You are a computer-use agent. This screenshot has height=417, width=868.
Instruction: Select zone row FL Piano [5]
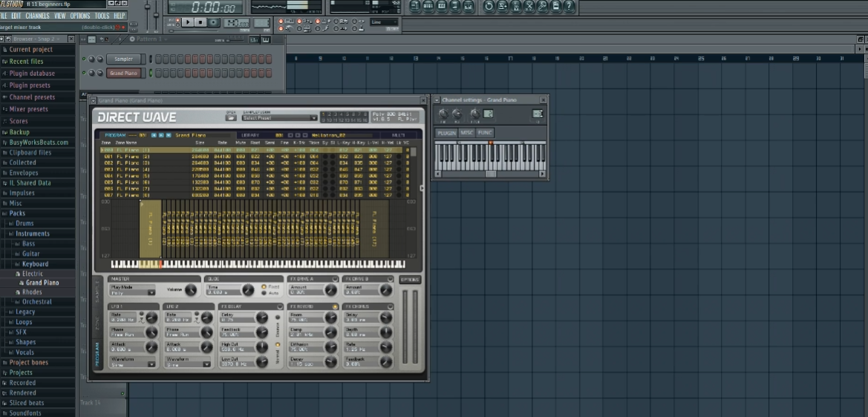point(256,175)
